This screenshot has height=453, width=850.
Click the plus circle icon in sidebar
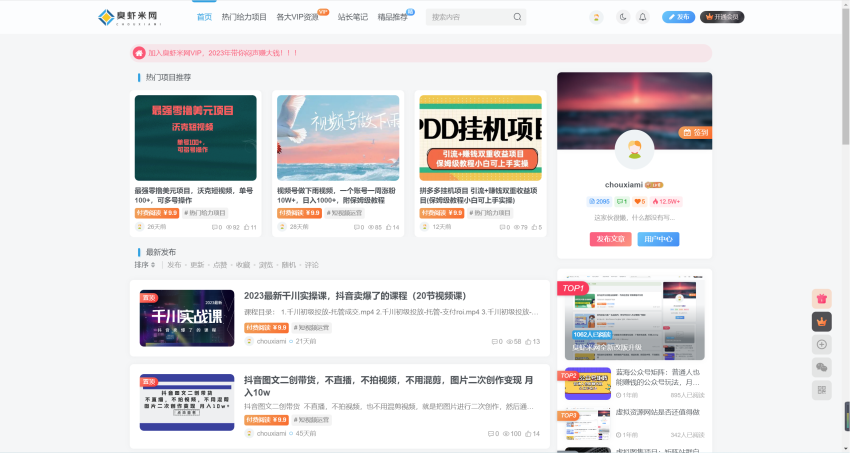click(821, 344)
